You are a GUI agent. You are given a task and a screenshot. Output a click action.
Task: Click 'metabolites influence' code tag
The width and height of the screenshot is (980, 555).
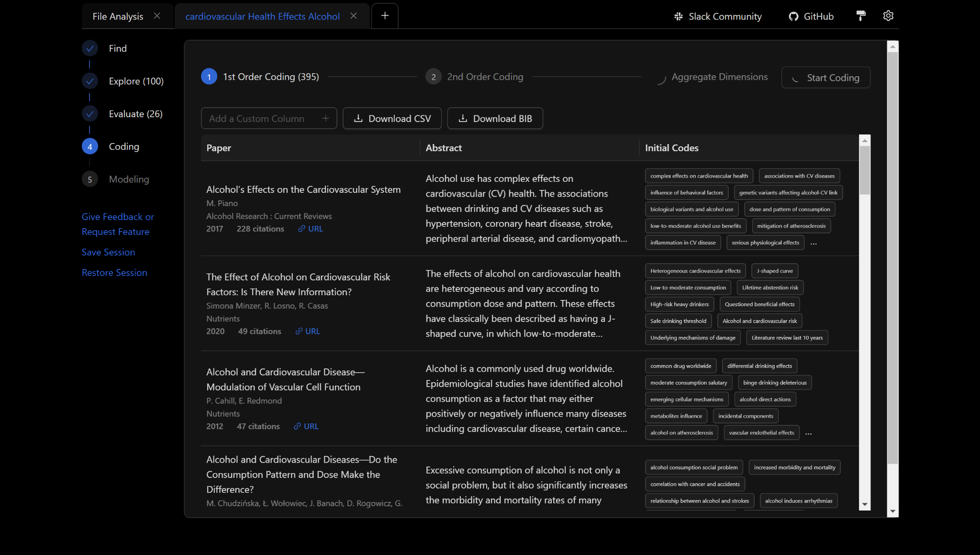pyautogui.click(x=676, y=416)
